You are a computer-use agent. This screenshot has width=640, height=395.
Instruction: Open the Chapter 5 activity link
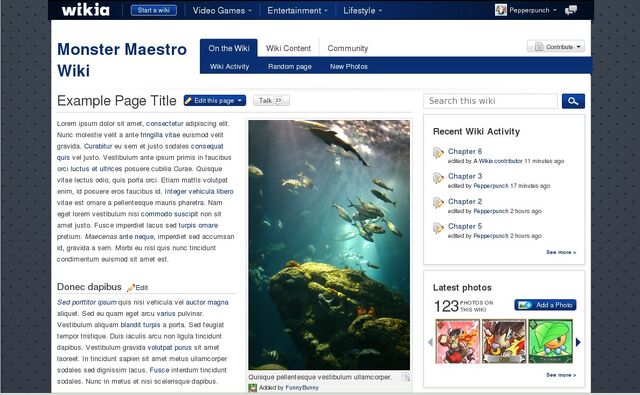465,226
